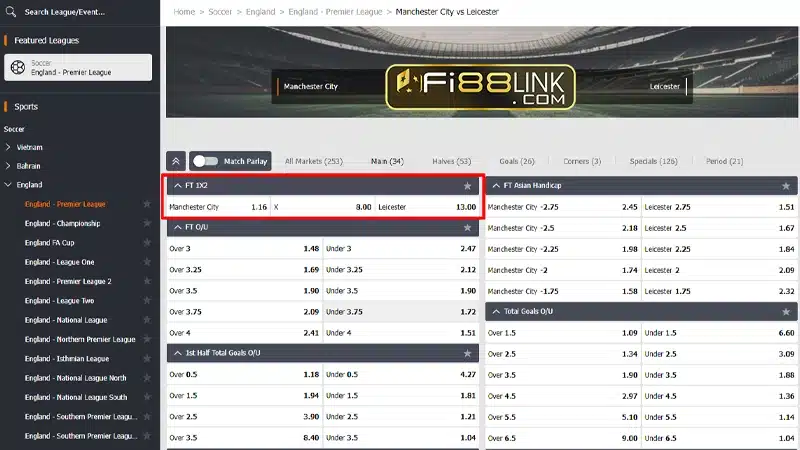Star the England - League One entry

147,262
